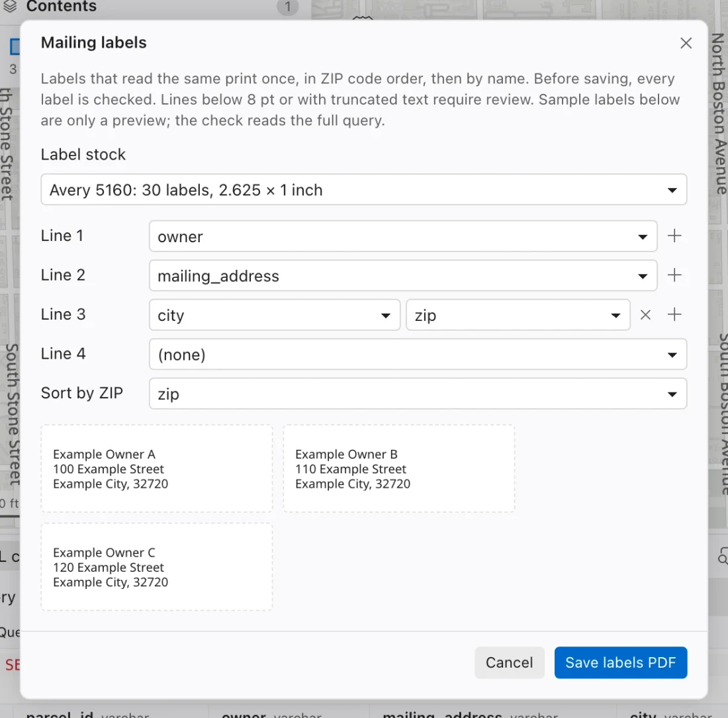Click the Contents layers icon behind the dialog
The image size is (728, 718).
[x=10, y=7]
